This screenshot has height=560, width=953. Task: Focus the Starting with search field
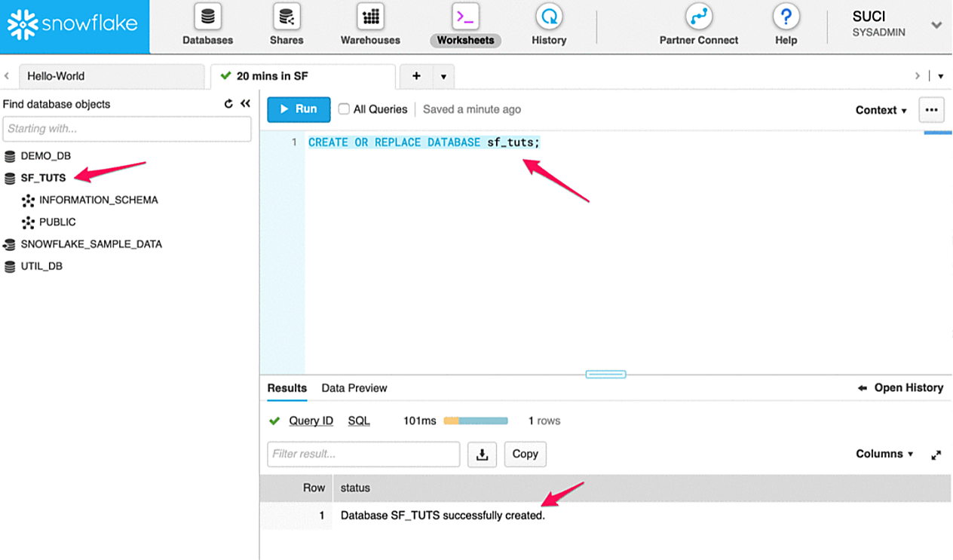[127, 129]
